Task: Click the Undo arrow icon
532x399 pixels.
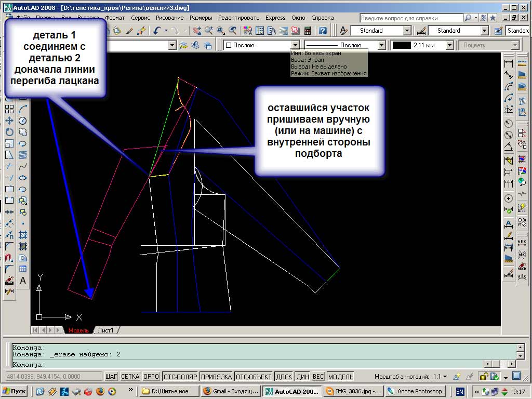Action: pyautogui.click(x=157, y=31)
